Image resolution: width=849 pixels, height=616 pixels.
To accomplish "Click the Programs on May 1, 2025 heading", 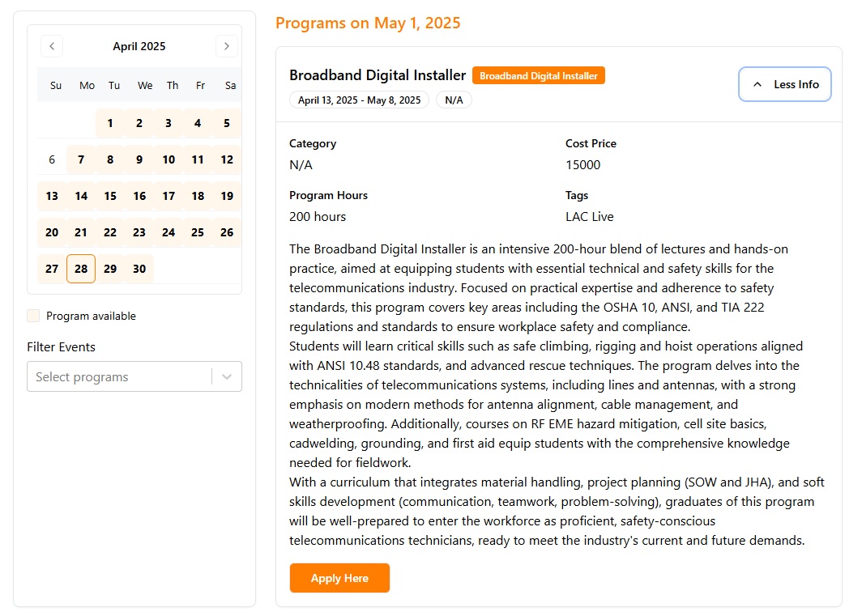I will point(368,23).
